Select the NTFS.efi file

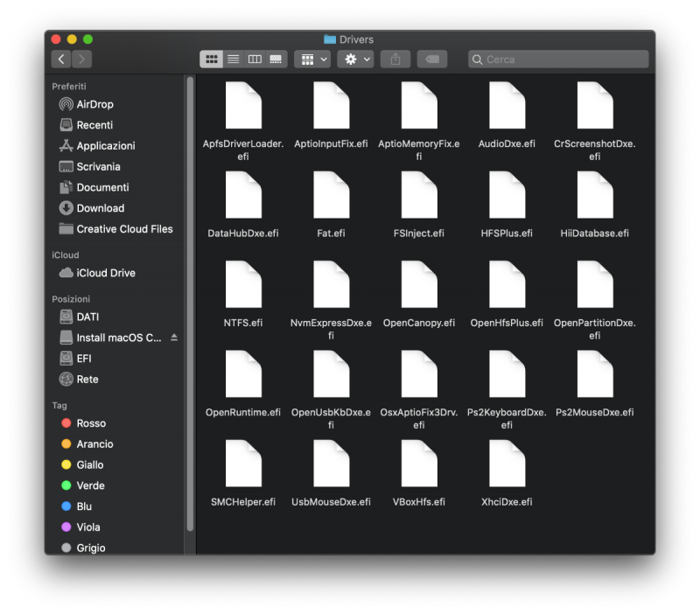point(243,295)
